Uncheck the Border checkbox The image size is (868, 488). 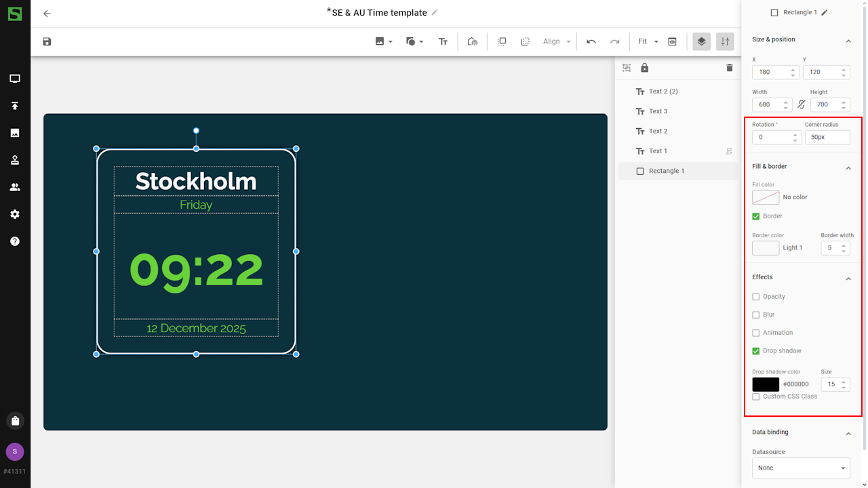click(756, 216)
